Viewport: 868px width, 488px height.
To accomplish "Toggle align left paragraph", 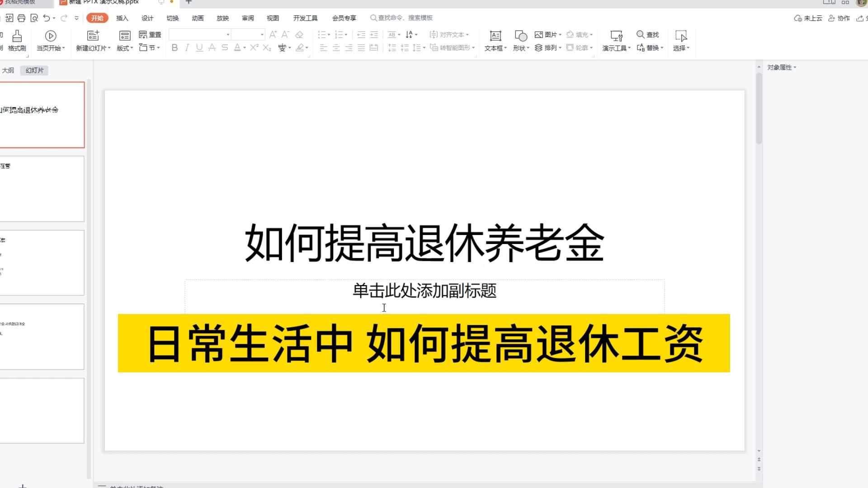I will click(324, 48).
